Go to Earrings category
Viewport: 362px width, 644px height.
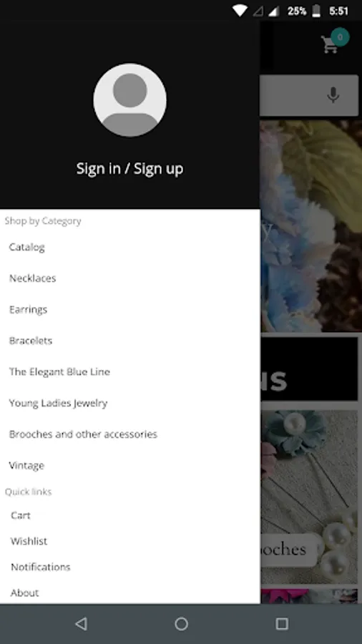28,309
